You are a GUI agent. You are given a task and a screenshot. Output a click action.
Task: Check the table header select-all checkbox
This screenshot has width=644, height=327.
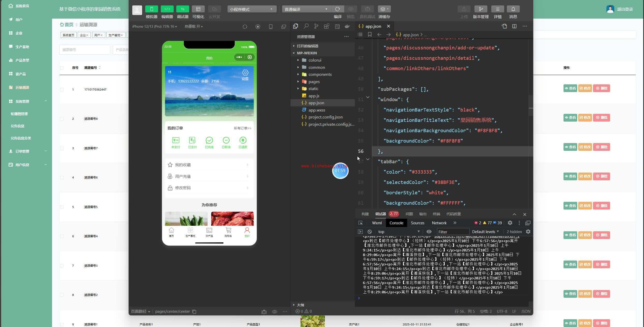pyautogui.click(x=62, y=68)
